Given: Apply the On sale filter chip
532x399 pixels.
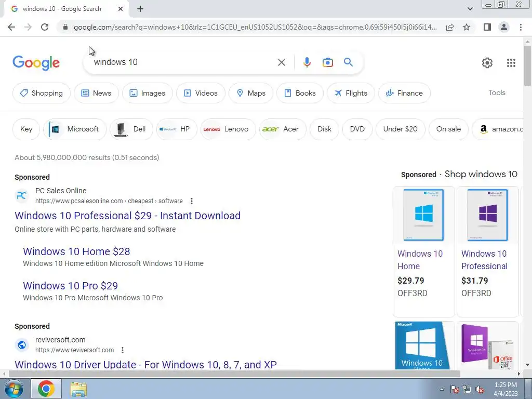Looking at the screenshot, I should pos(448,129).
